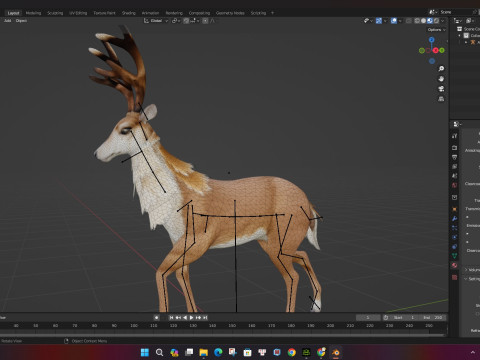
Task: Click the red X axis on navigation gizmo
Action: tap(435, 50)
